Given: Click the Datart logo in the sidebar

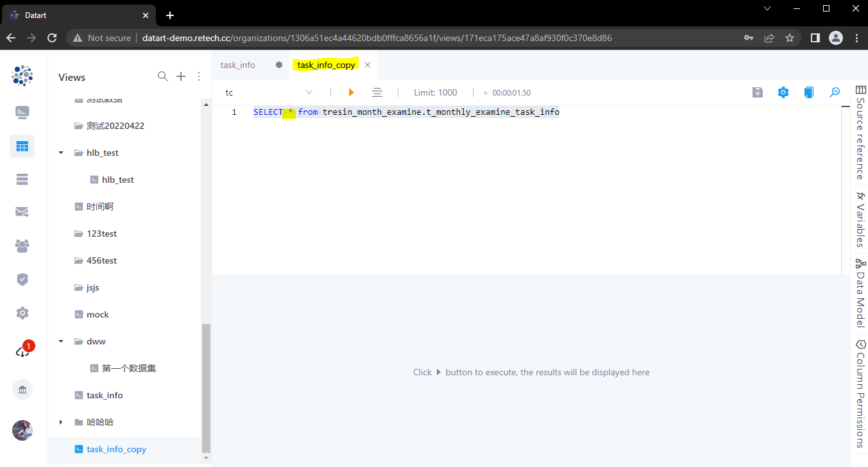Looking at the screenshot, I should tap(22, 75).
